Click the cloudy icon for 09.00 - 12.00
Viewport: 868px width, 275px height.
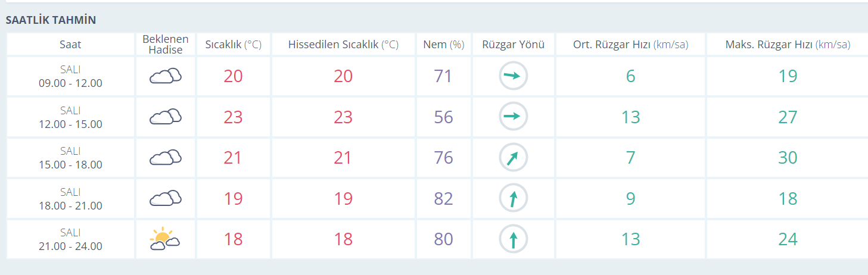click(x=165, y=76)
